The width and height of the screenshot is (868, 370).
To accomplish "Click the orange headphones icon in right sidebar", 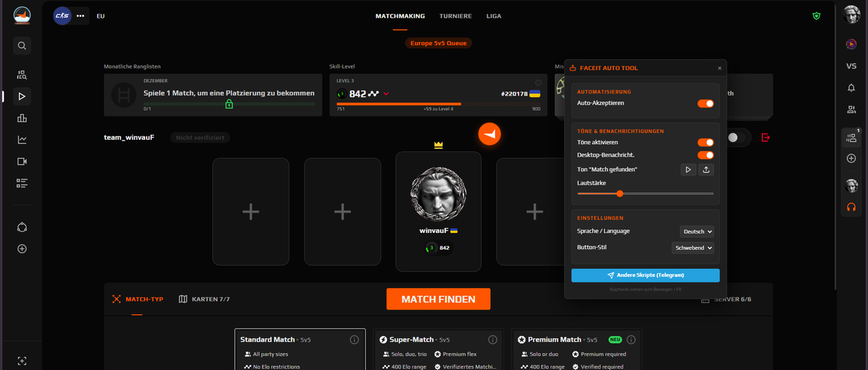I will pyautogui.click(x=851, y=207).
